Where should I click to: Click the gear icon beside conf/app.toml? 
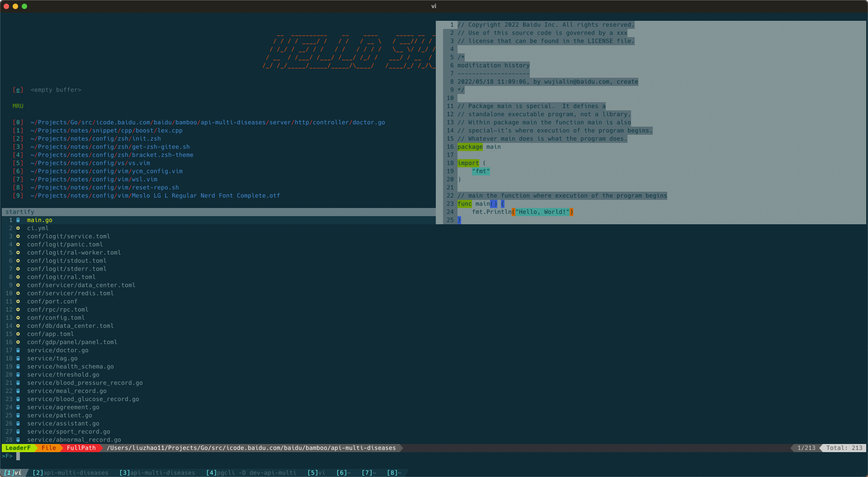(18, 334)
